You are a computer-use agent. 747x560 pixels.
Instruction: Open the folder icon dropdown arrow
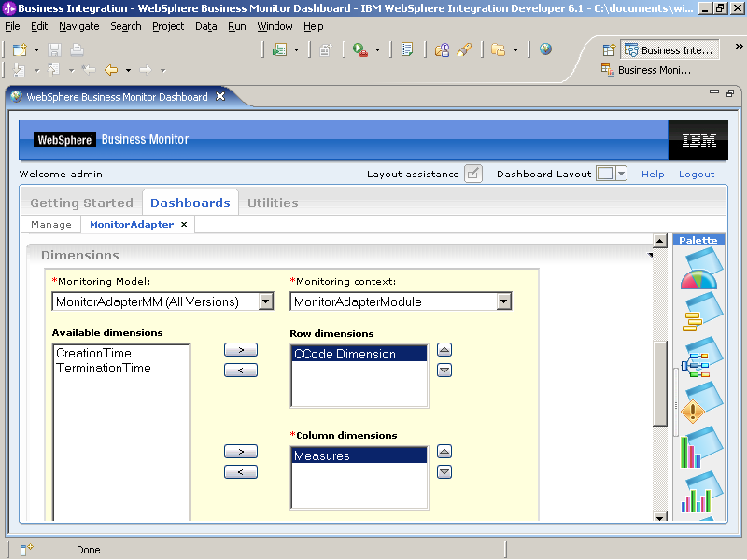point(515,50)
